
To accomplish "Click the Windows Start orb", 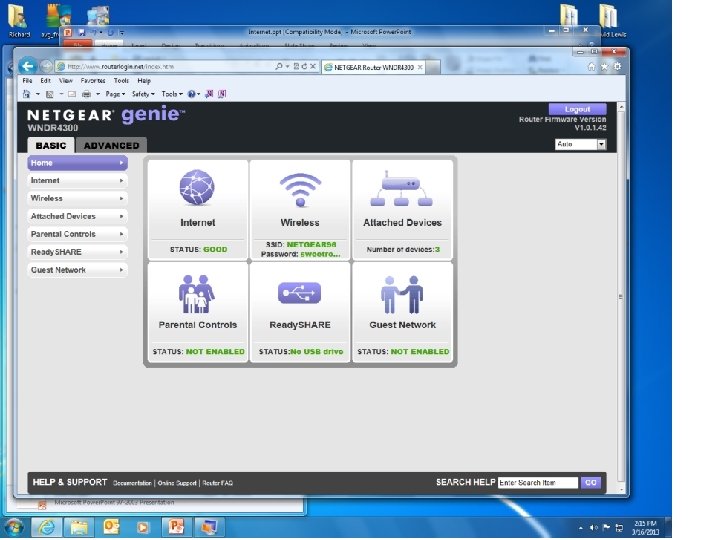I will 14,527.
